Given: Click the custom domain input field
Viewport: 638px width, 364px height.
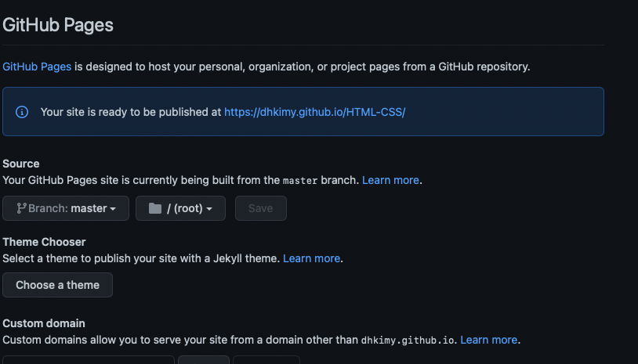Looking at the screenshot, I should [x=89, y=360].
